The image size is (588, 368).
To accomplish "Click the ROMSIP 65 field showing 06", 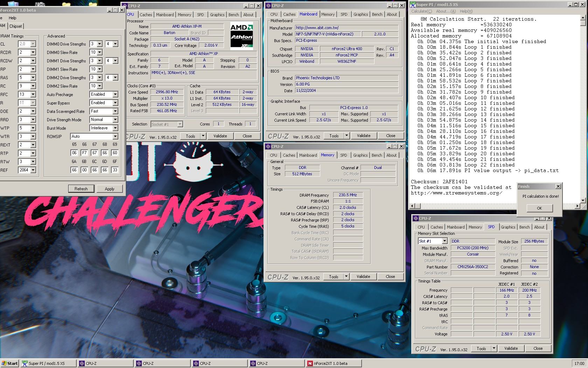I will tap(74, 153).
